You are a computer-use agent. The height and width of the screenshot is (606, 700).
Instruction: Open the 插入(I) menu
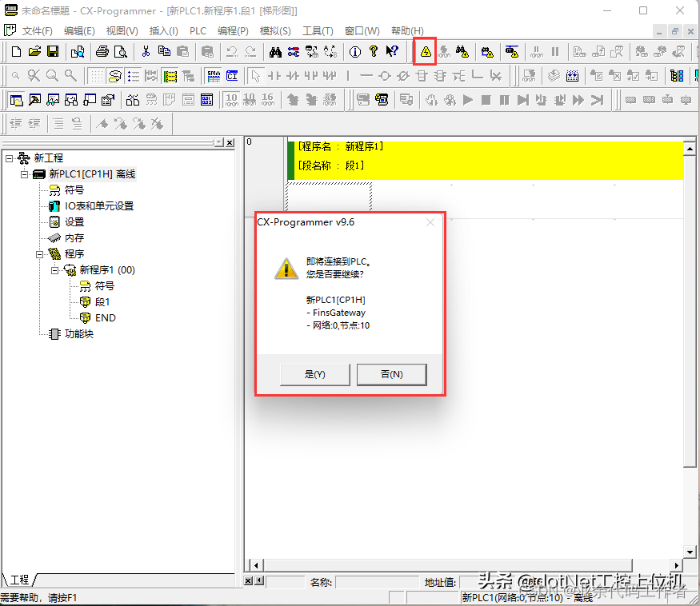coord(163,31)
